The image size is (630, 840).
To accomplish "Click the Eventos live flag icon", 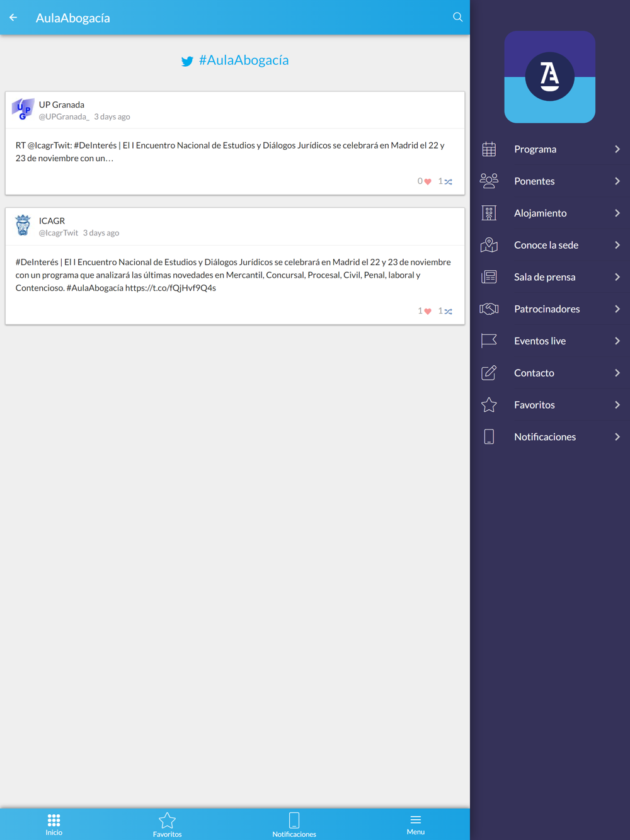I will [x=489, y=341].
